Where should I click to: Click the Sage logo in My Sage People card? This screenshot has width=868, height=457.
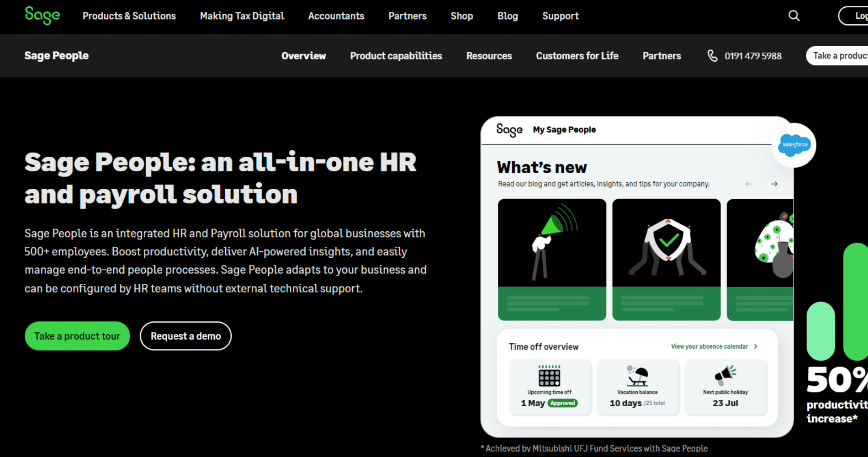pos(509,130)
